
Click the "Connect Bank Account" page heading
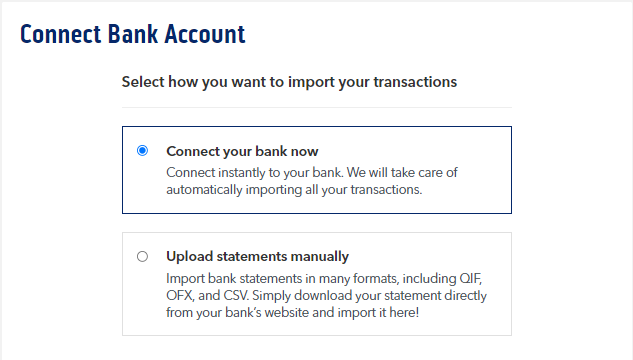click(x=133, y=34)
